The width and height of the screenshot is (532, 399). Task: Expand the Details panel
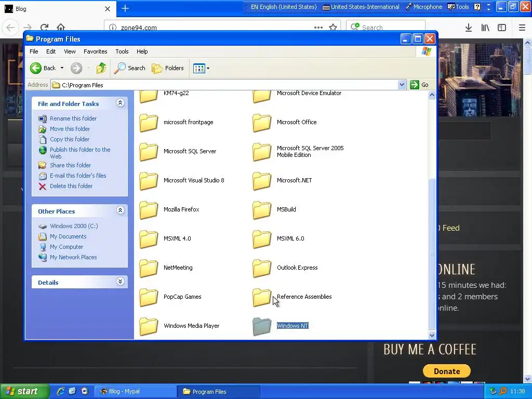[120, 282]
